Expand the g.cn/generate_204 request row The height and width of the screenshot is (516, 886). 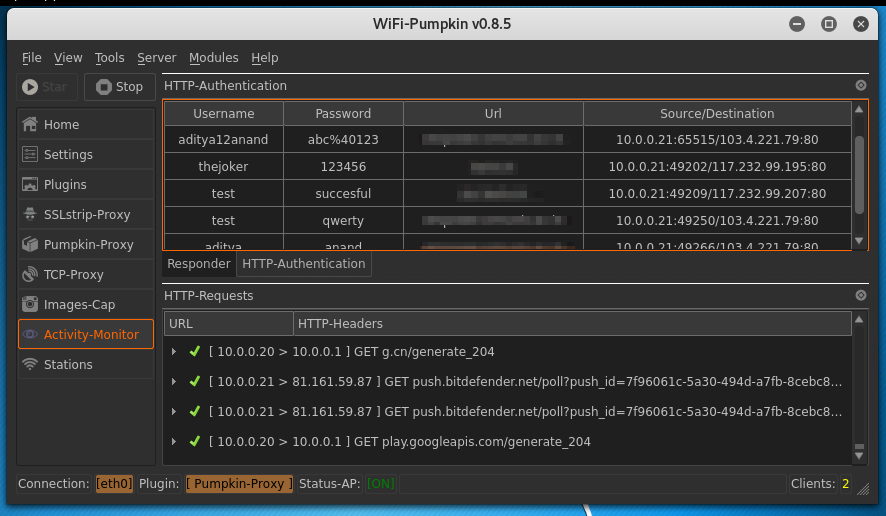click(174, 352)
